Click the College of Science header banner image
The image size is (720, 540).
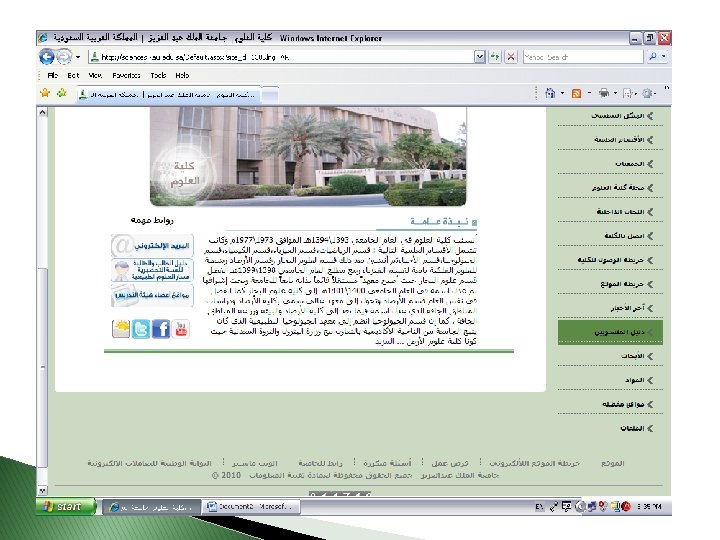pyautogui.click(x=308, y=157)
